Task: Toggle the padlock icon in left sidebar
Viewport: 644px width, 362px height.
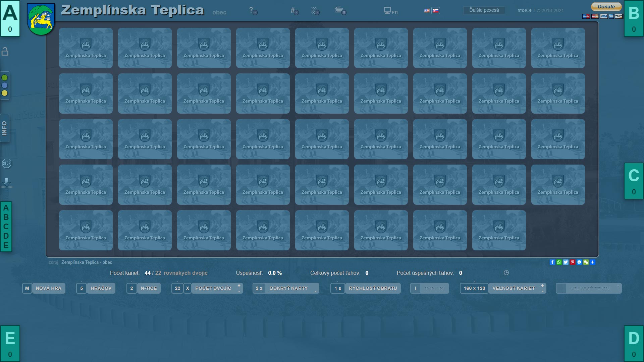Action: click(5, 51)
